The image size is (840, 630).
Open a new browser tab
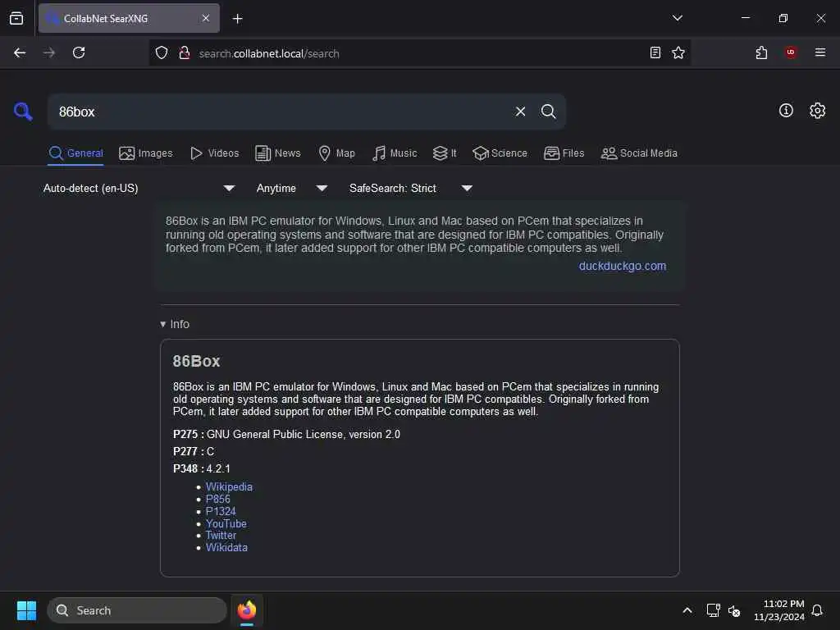click(237, 19)
